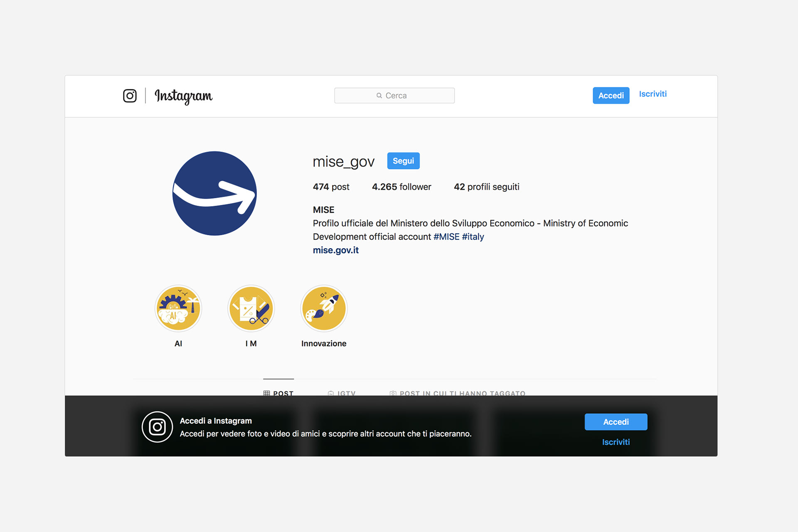Open the I M story highlight

[251, 308]
